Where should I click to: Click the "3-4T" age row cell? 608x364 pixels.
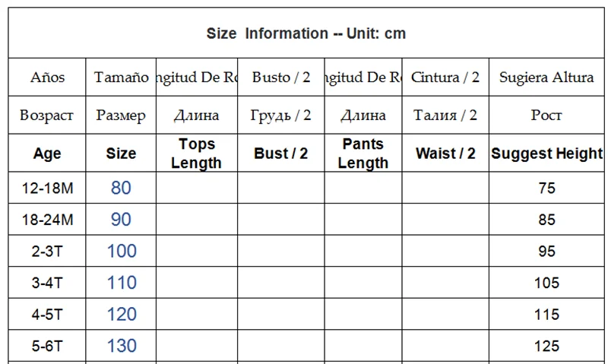(47, 283)
